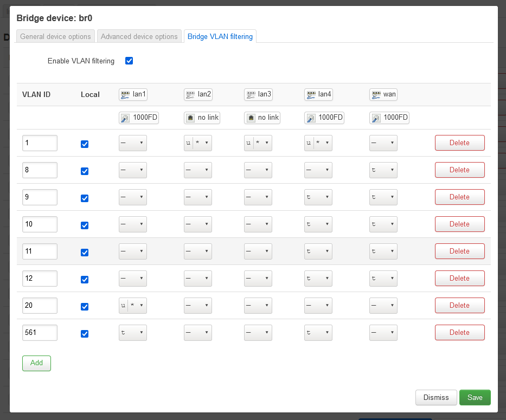The width and height of the screenshot is (506, 420).
Task: Open lan1 dropdown for VLAN 20
Action: click(x=133, y=306)
